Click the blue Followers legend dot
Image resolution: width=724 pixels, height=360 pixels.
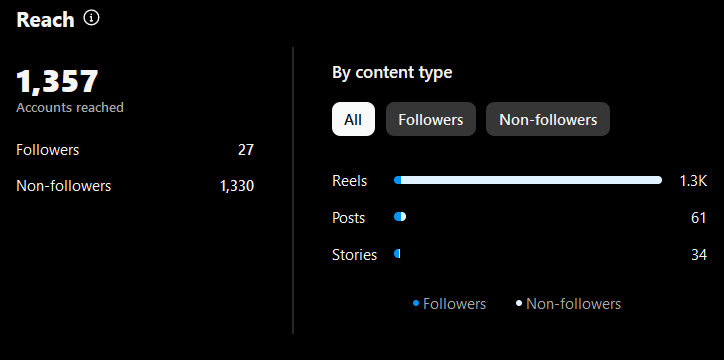click(416, 304)
